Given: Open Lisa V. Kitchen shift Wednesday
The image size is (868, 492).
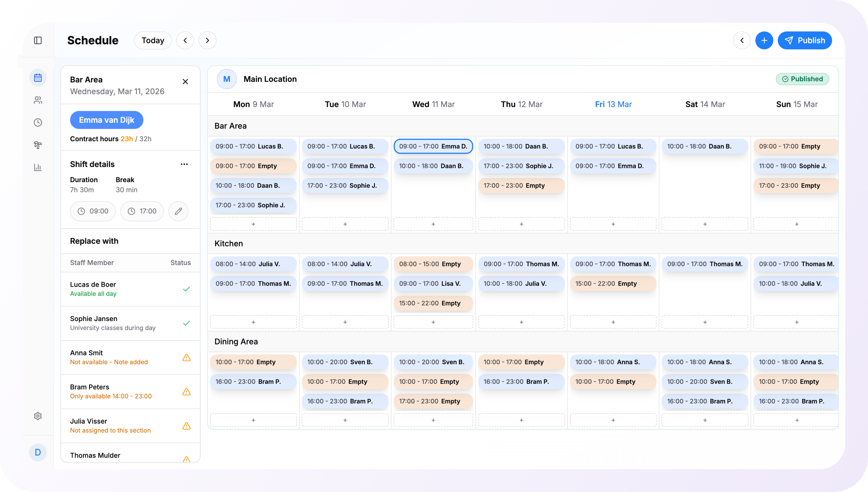Looking at the screenshot, I should coord(433,284).
